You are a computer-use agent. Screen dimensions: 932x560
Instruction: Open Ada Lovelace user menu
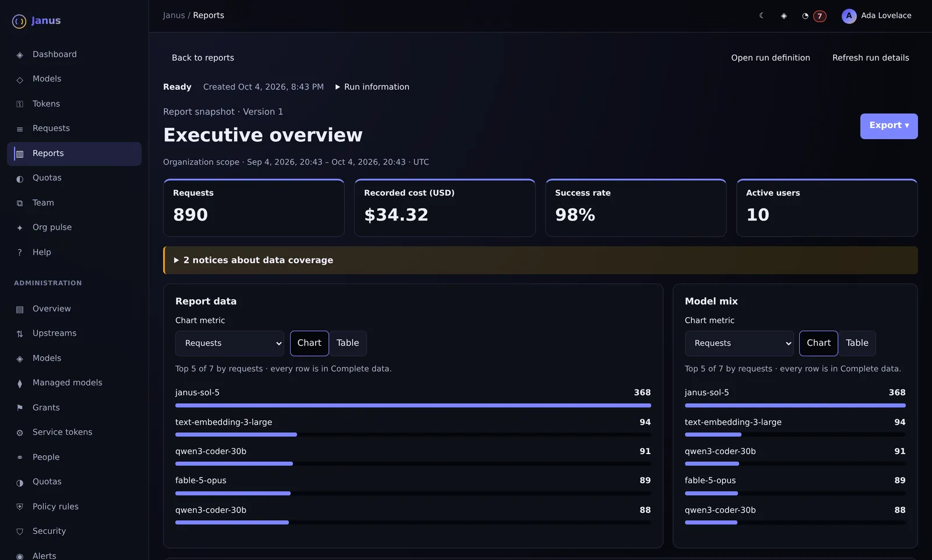point(877,16)
